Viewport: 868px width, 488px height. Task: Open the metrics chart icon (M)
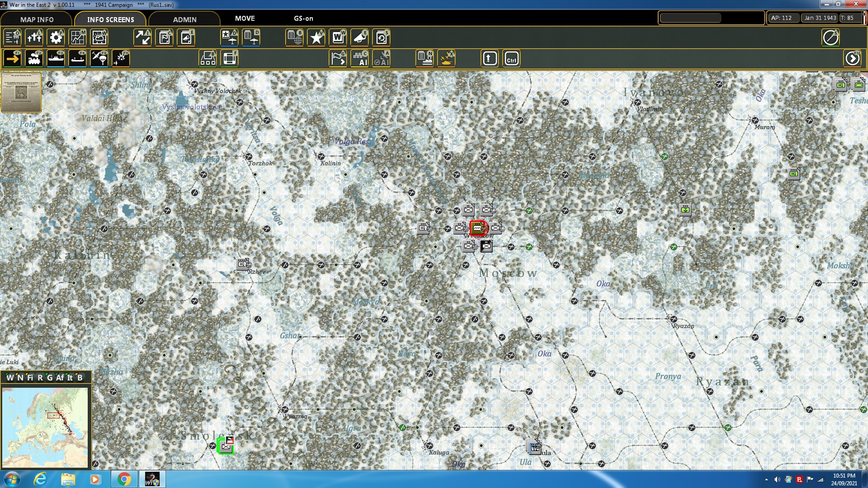pyautogui.click(x=78, y=38)
